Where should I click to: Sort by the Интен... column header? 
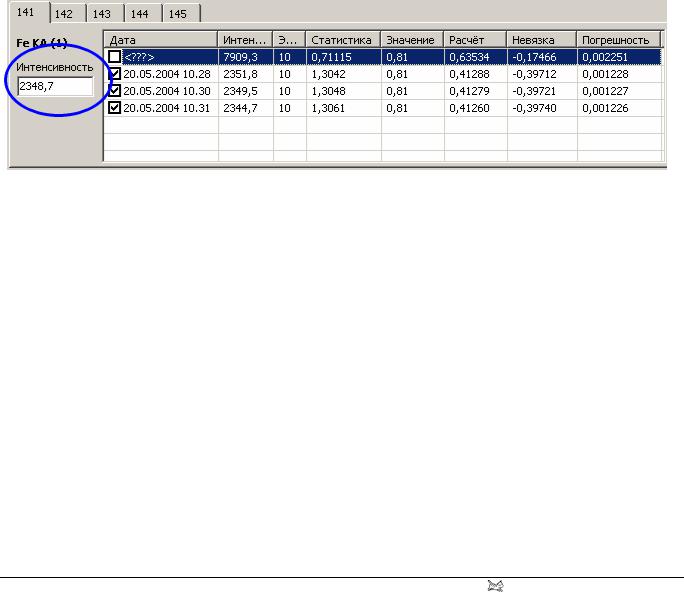[245, 40]
